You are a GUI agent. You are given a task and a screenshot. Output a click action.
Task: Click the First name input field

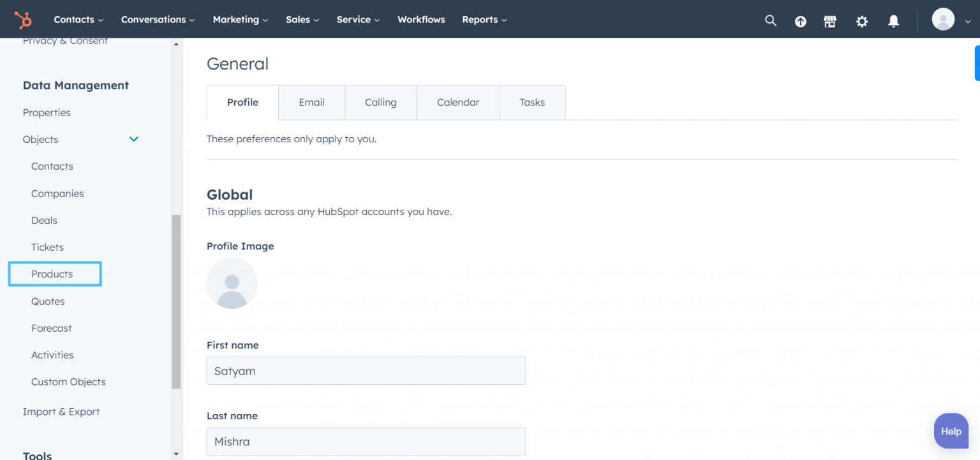pyautogui.click(x=366, y=370)
